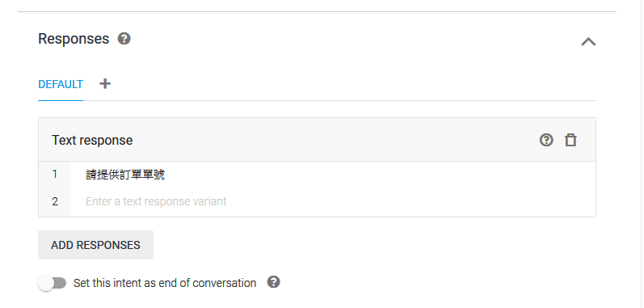Open help for the Responses section
Viewport: 644px width, 308px height.
124,39
